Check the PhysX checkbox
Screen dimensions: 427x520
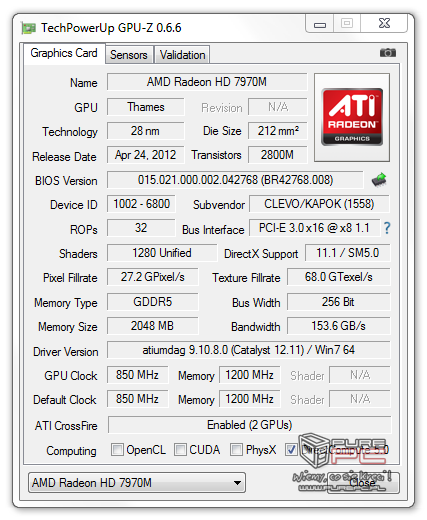pos(236,449)
